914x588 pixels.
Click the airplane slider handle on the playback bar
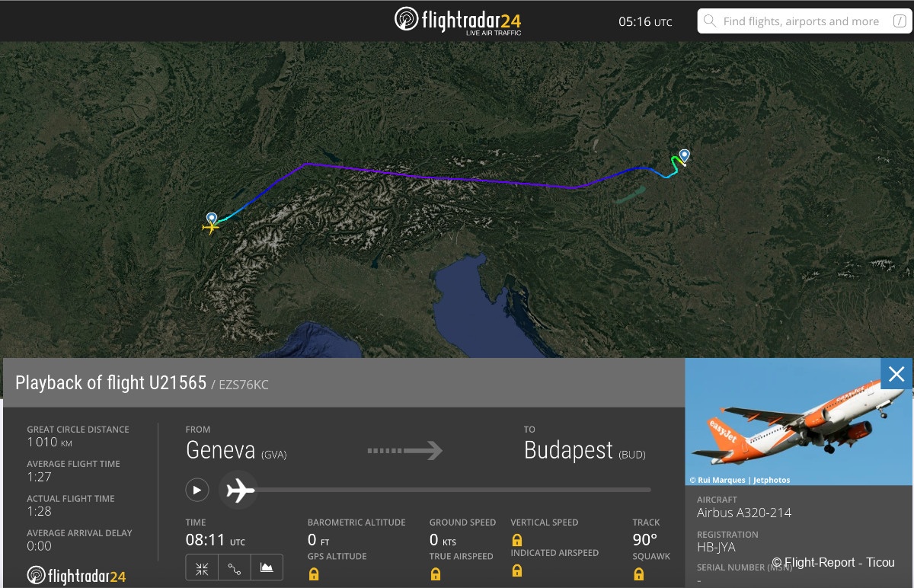pyautogui.click(x=240, y=490)
